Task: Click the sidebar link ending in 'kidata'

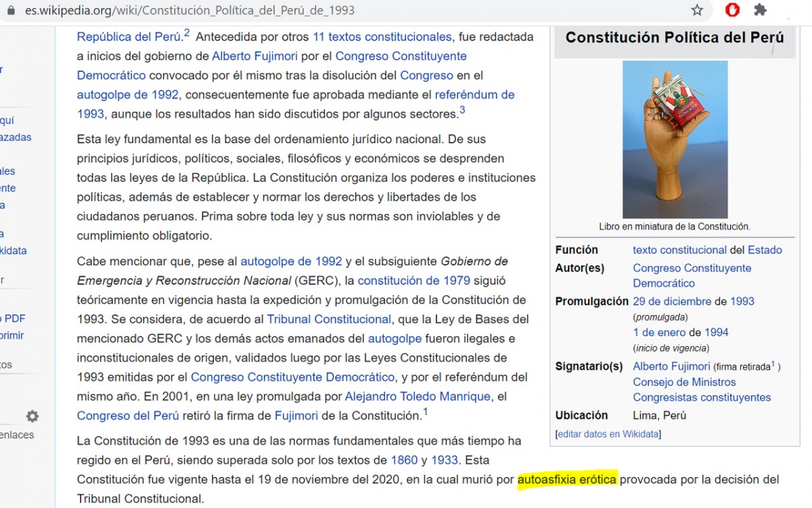Action: (x=14, y=251)
